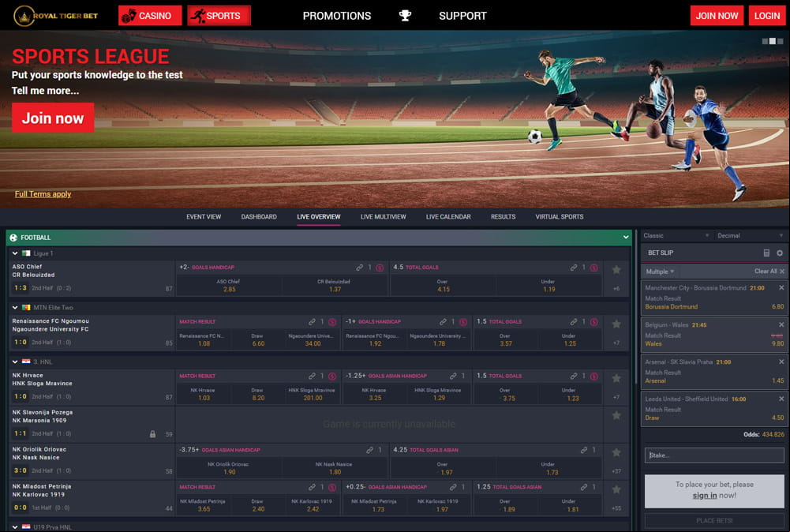Click cash-out icon in Renaissance FC Match Result
This screenshot has height=532, width=790.
(x=332, y=322)
